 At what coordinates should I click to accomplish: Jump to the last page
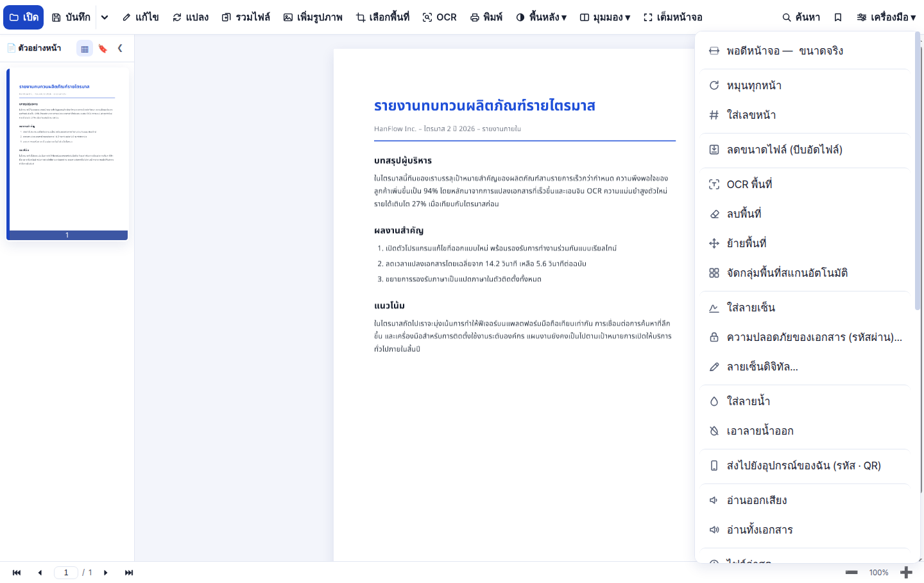click(129, 573)
